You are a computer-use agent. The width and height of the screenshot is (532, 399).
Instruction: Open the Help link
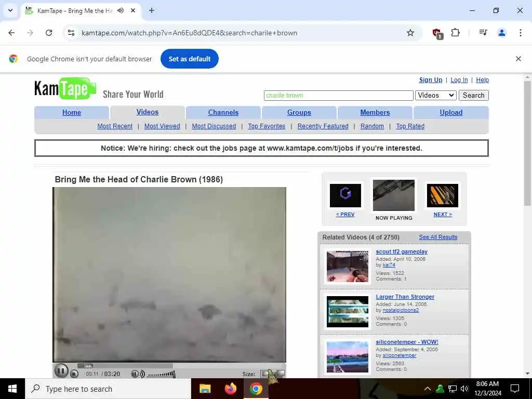482,80
